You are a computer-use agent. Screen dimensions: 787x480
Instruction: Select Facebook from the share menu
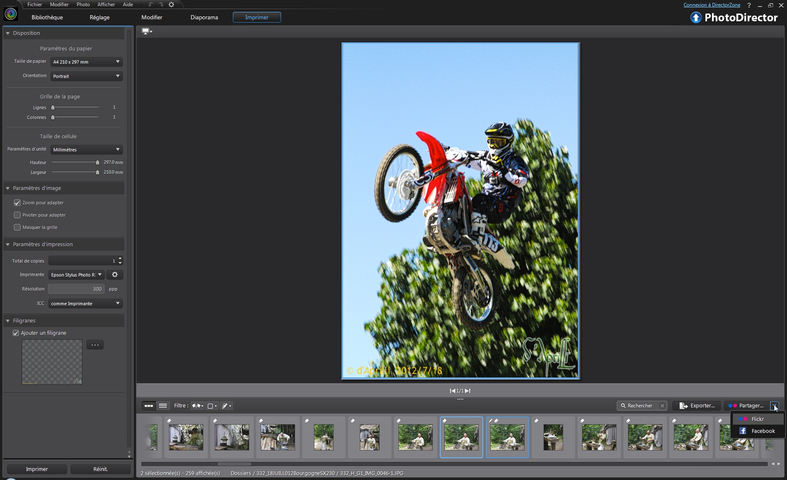[757, 430]
